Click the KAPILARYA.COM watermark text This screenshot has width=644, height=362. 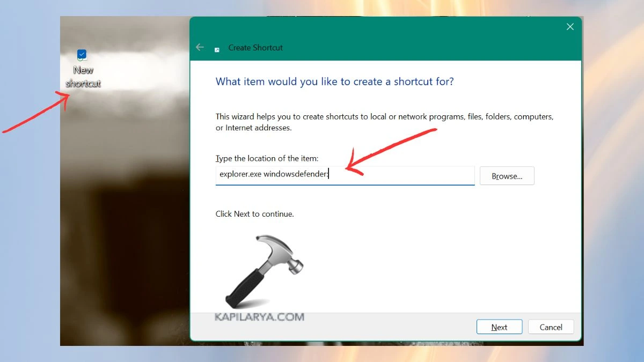(x=259, y=317)
